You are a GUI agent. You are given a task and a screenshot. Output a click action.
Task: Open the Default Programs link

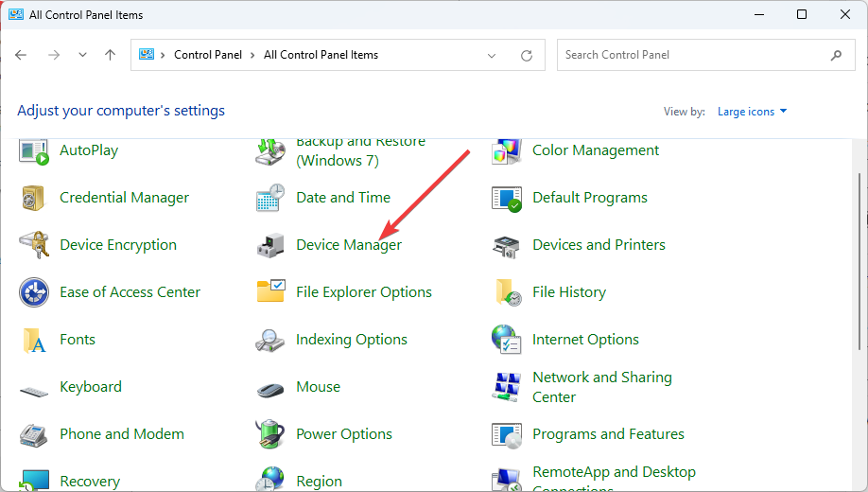tap(590, 198)
